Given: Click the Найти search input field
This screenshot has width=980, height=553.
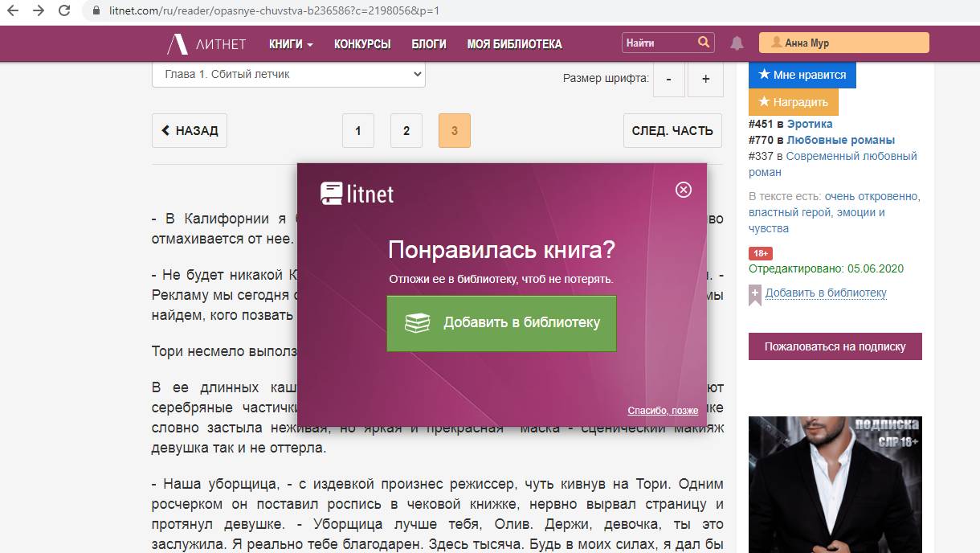Looking at the screenshot, I should pos(659,43).
